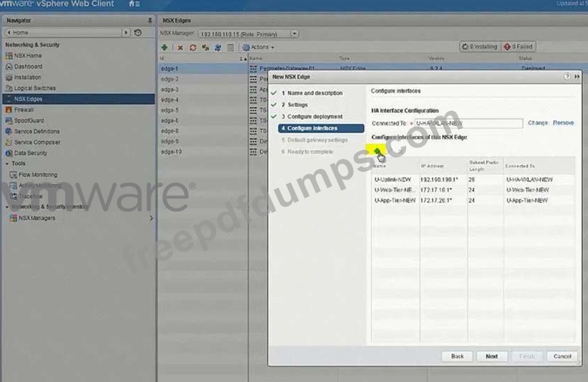Go to step 1 Name and description

312,93
